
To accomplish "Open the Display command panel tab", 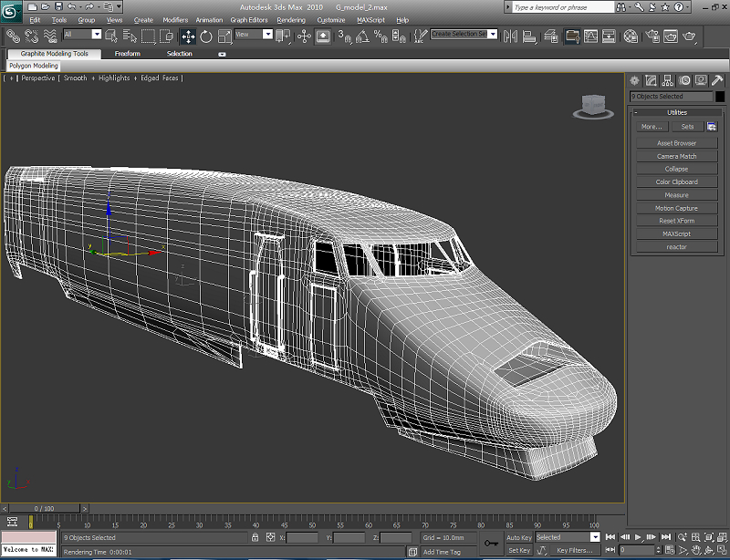I will pyautogui.click(x=701, y=80).
